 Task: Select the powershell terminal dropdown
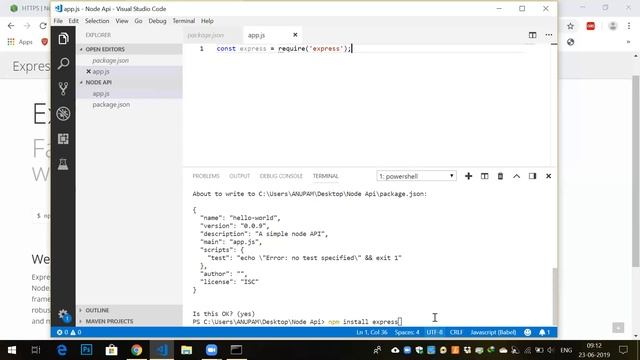point(416,176)
